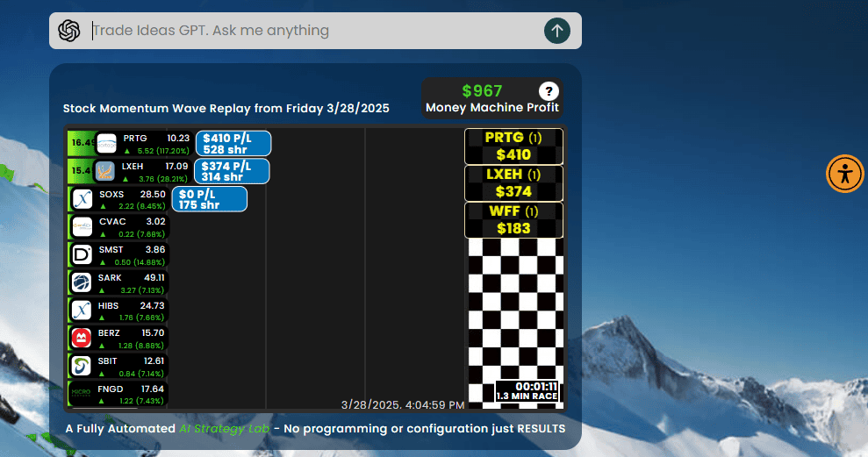868x457 pixels.
Task: Click the FNGD Micro logo
Action: tap(81, 393)
